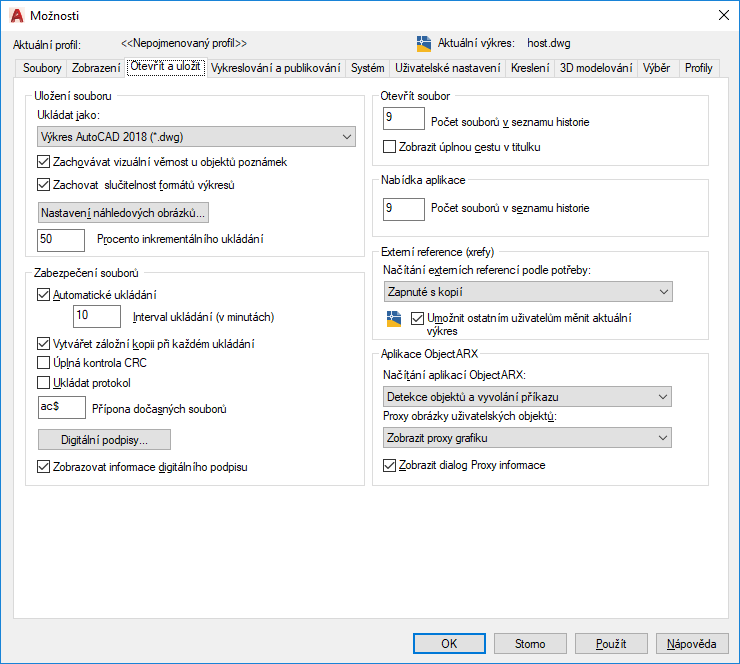
Task: Click the AutoCAD logo in title bar
Action: [16, 15]
